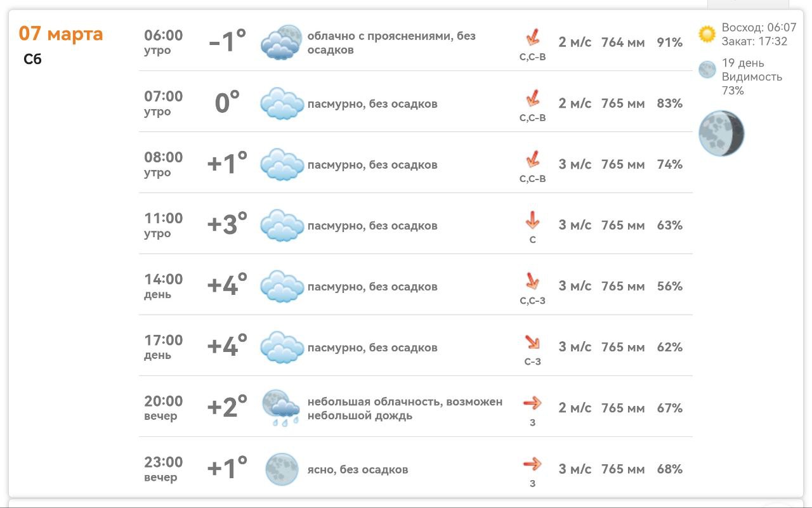Click the 91% humidity value
Screen dimensions: 812x508
pos(669,42)
